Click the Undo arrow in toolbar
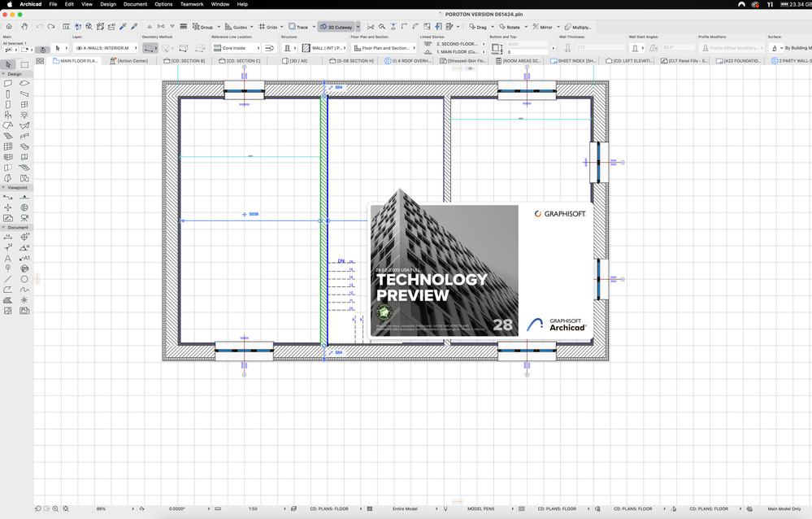Image resolution: width=812 pixels, height=519 pixels. coord(39,27)
